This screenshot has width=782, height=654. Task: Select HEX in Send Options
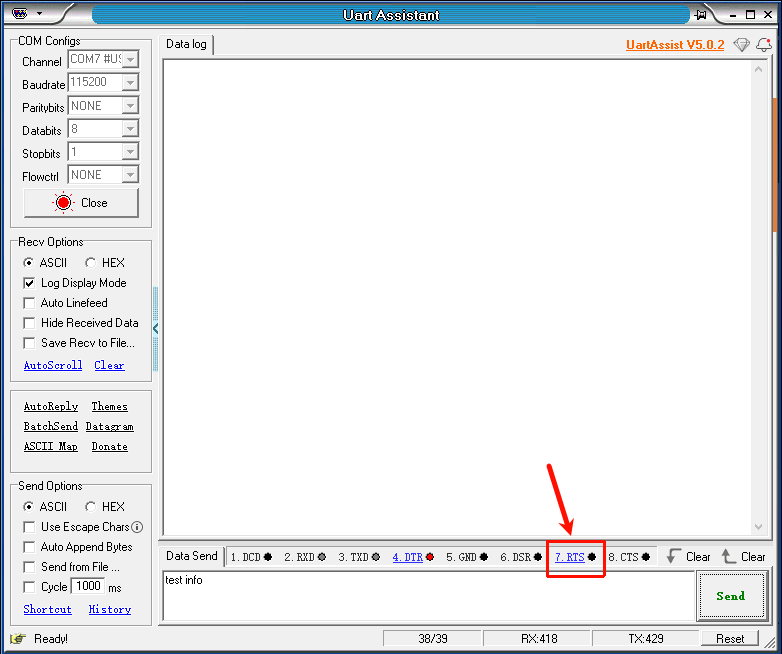point(105,506)
